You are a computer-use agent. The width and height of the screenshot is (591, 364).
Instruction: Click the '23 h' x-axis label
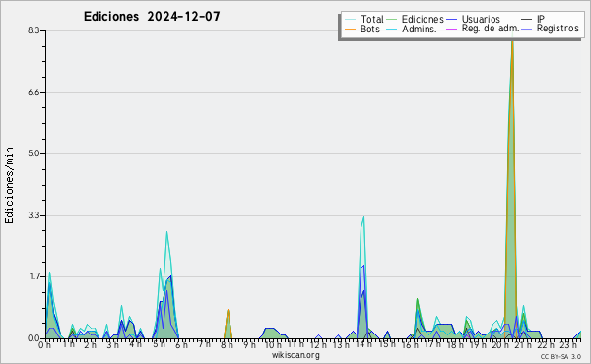[x=568, y=344]
